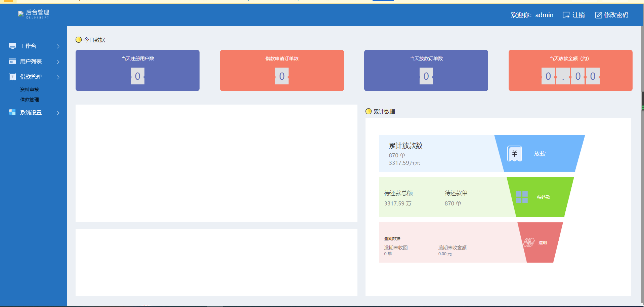Click the 系统设置 windows-grid icon
Screen dimensions: 644x307
(12, 112)
